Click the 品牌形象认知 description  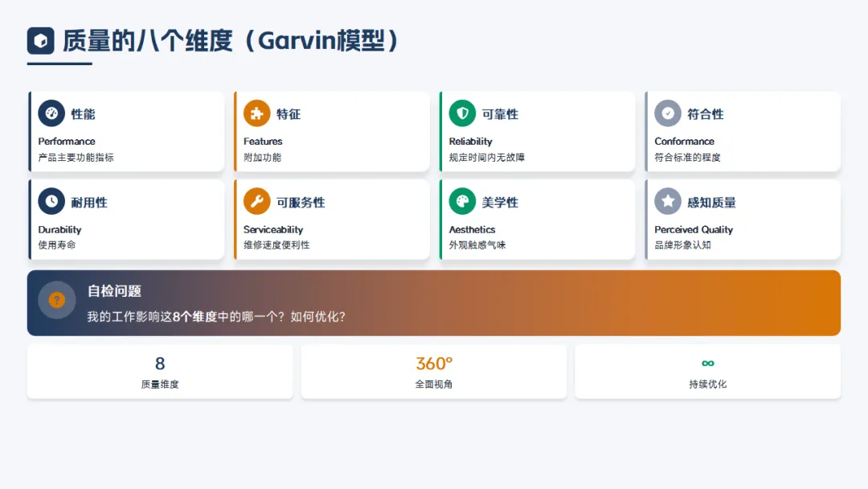(682, 244)
